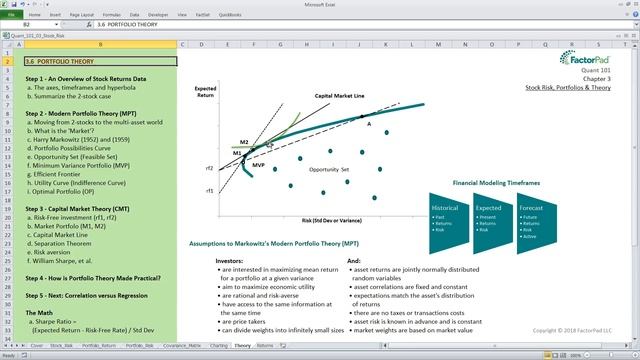The width and height of the screenshot is (640, 360).
Task: Open the File tab
Action: click(x=11, y=15)
